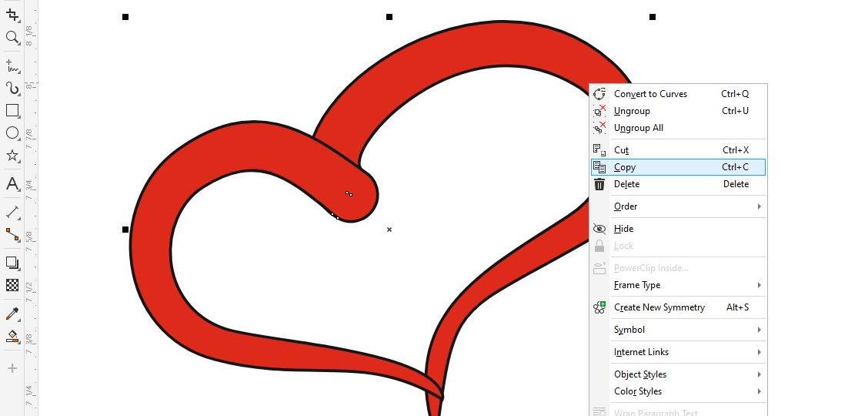The image size is (868, 416).
Task: Select the Ellipse tool
Action: click(x=12, y=133)
